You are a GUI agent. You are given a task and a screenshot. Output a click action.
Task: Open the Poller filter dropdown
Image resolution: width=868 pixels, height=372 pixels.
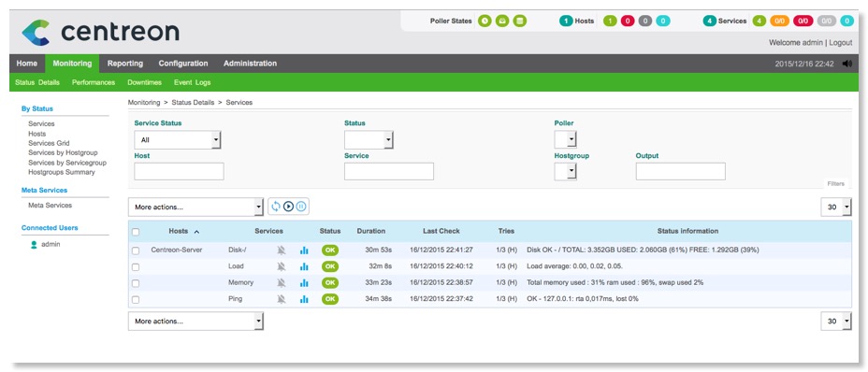[x=565, y=140]
